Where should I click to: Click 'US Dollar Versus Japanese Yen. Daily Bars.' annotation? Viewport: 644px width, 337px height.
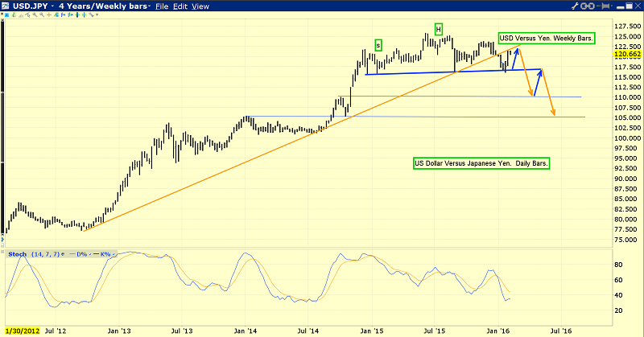481,163
